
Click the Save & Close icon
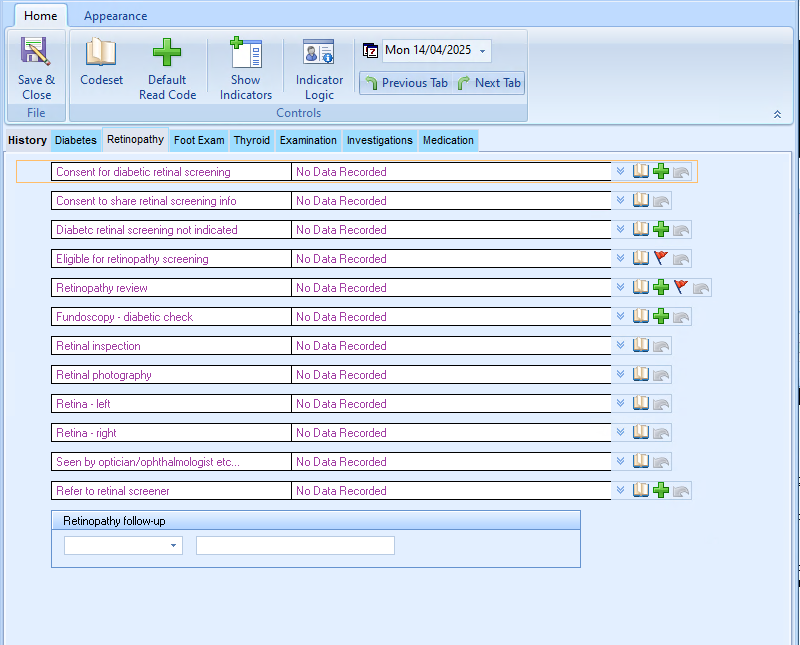click(36, 51)
